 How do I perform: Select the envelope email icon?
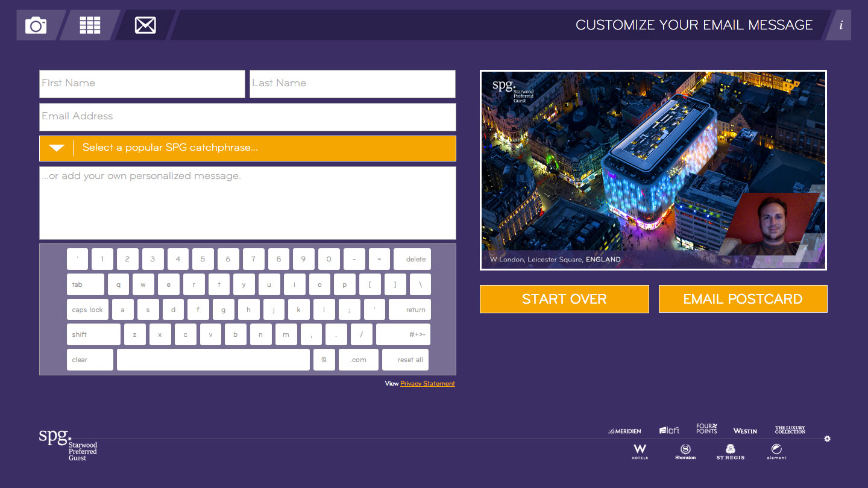click(145, 25)
